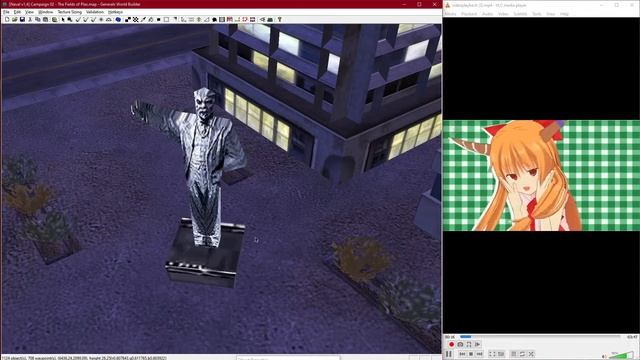
Task: Open VLC Subtitle menu
Action: click(x=520, y=14)
